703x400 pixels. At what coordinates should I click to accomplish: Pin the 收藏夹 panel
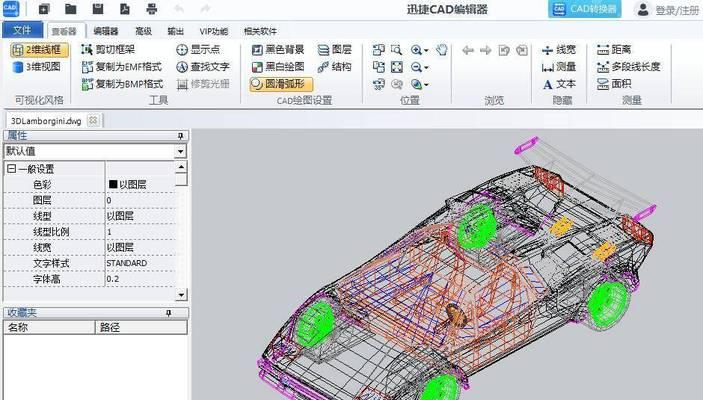[x=169, y=313]
